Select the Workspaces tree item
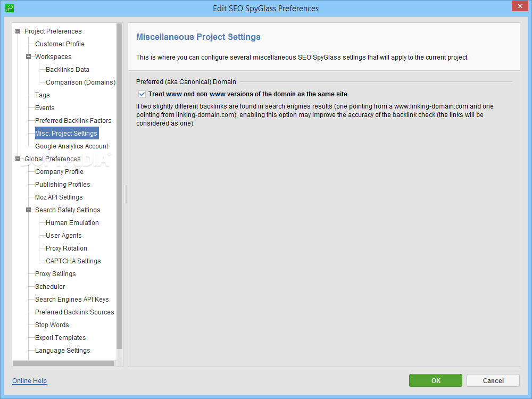Screen dimensions: 532x399 [53, 57]
